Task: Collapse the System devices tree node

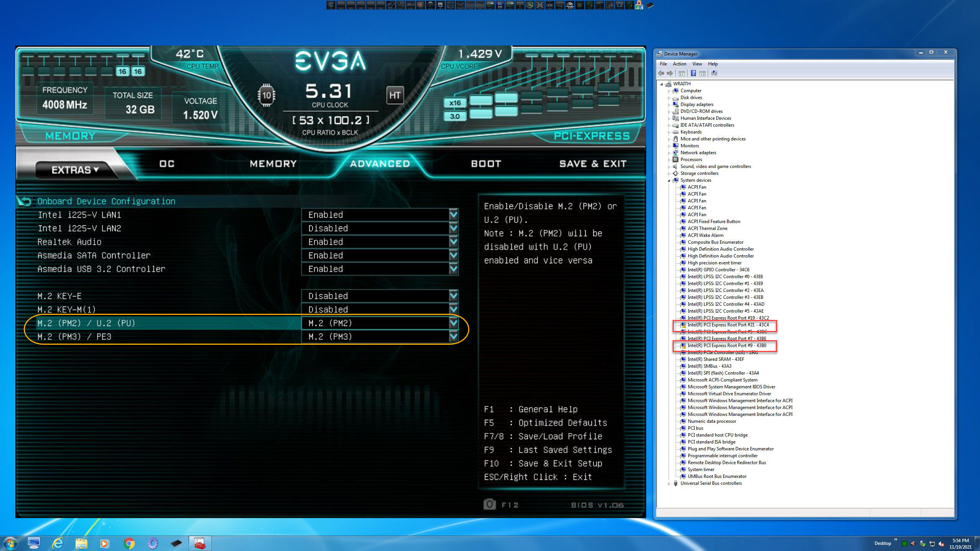Action: 669,181
